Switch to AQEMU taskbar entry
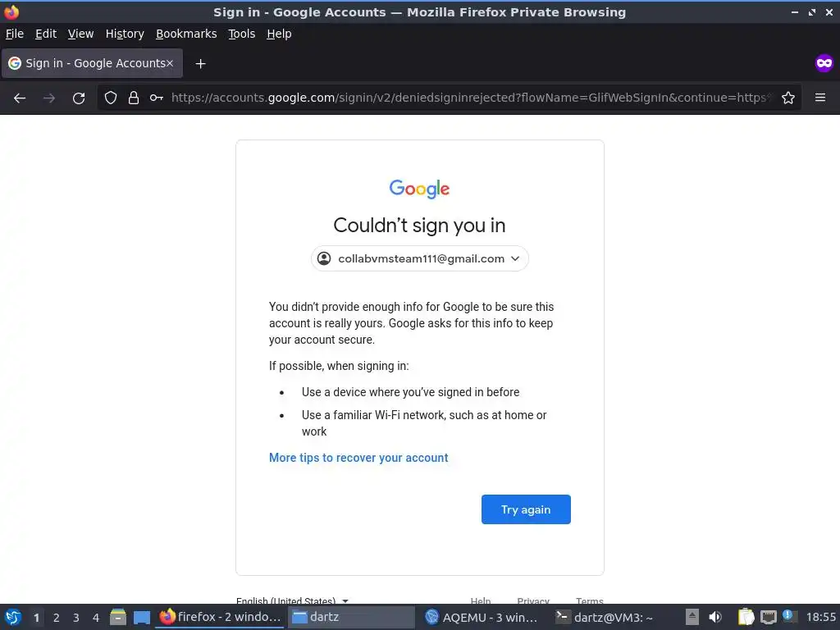Image resolution: width=840 pixels, height=630 pixels. click(x=481, y=617)
